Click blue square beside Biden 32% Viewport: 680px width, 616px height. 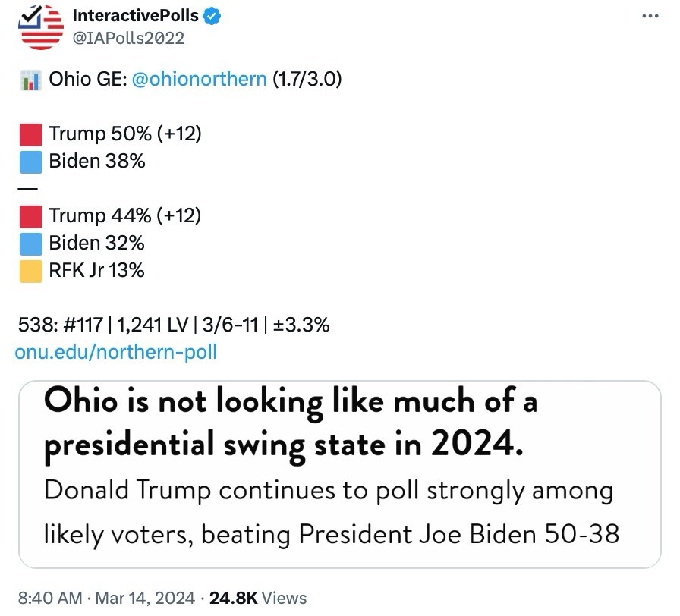coord(31,244)
